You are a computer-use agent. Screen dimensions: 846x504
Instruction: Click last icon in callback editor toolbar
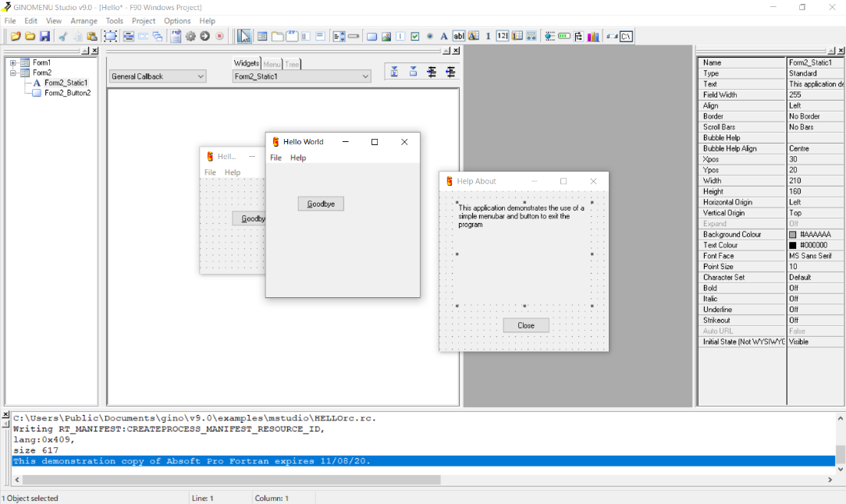point(450,72)
